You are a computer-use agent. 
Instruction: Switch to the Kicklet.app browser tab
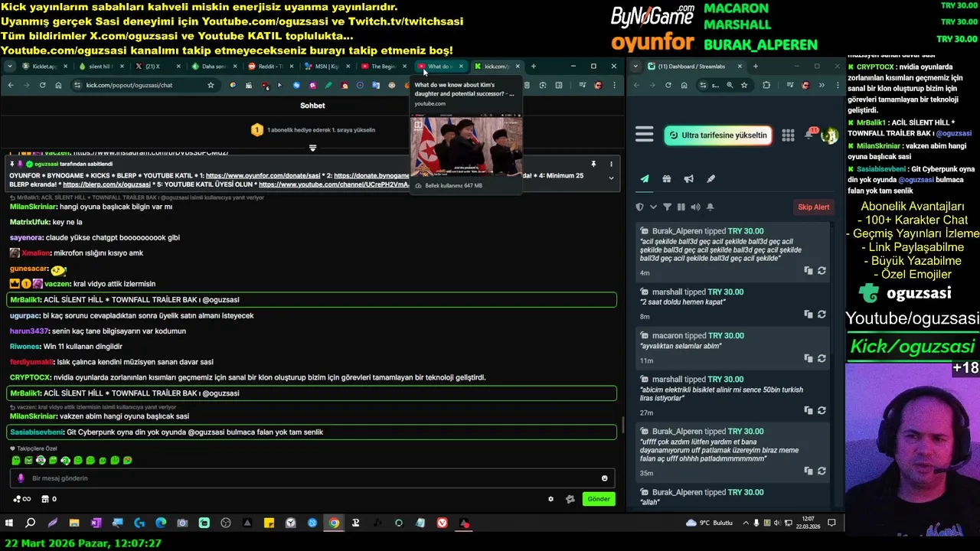(x=44, y=67)
